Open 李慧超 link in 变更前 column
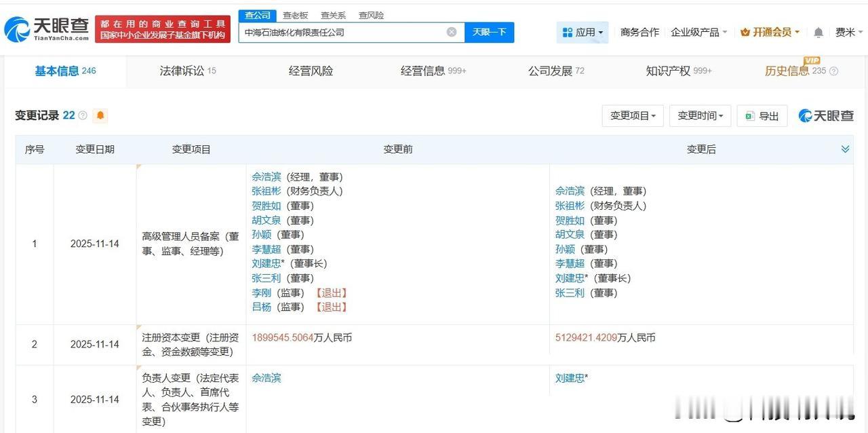Viewport: 868px width, 433px height. (266, 249)
